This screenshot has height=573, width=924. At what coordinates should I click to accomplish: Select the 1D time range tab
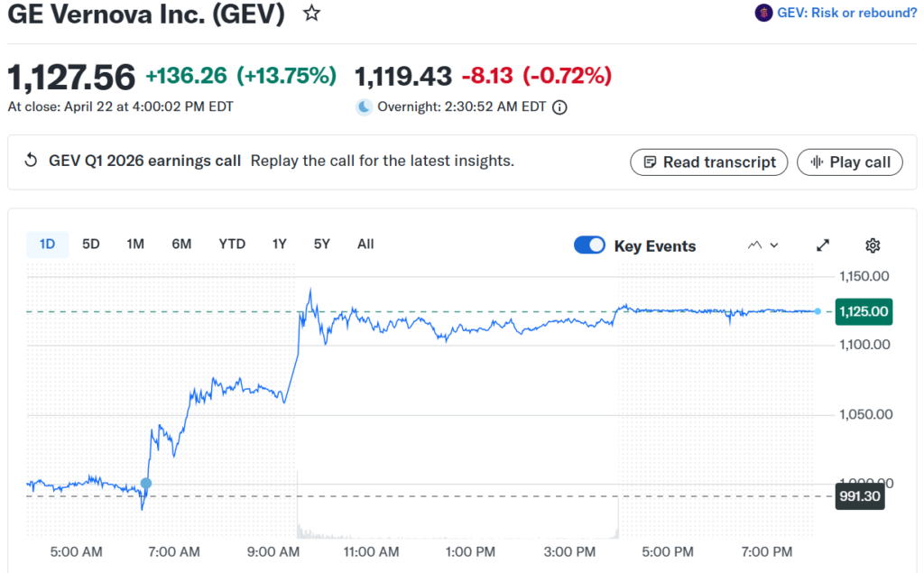pos(47,244)
